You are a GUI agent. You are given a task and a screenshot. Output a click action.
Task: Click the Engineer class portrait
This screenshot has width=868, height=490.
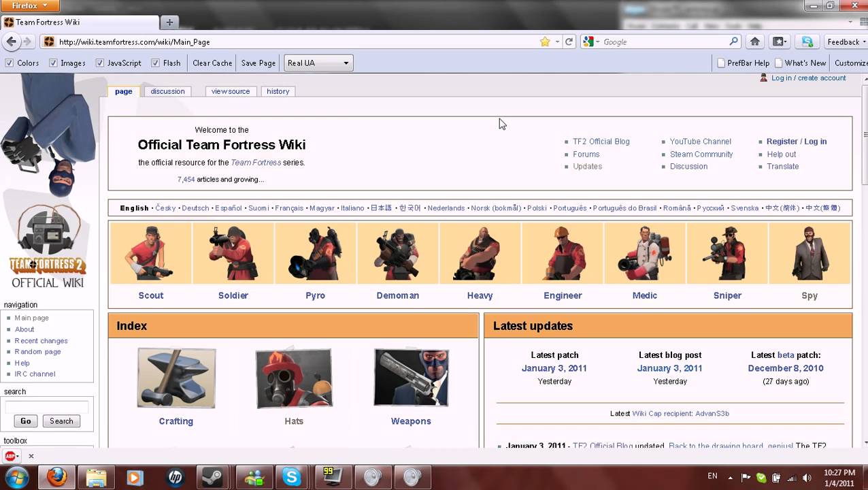pyautogui.click(x=563, y=253)
